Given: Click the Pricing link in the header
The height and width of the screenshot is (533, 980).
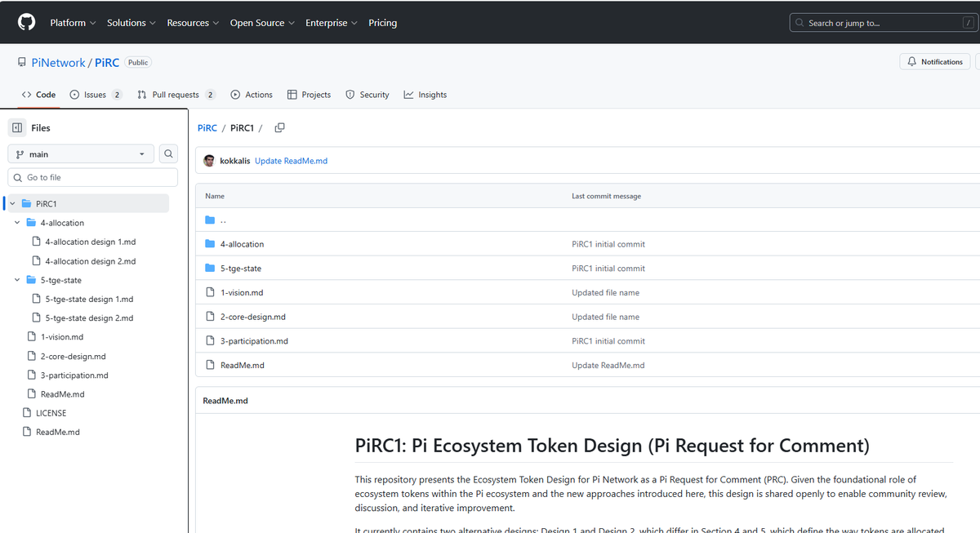Looking at the screenshot, I should pos(382,23).
